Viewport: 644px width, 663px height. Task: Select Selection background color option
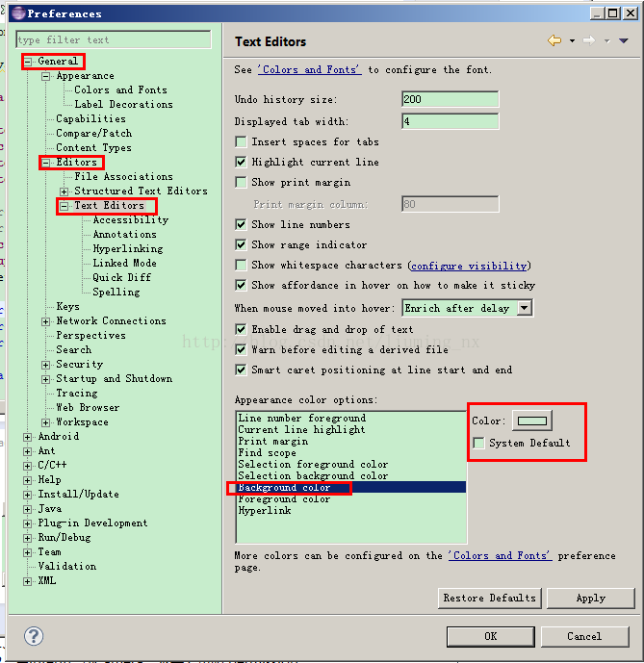click(x=313, y=475)
